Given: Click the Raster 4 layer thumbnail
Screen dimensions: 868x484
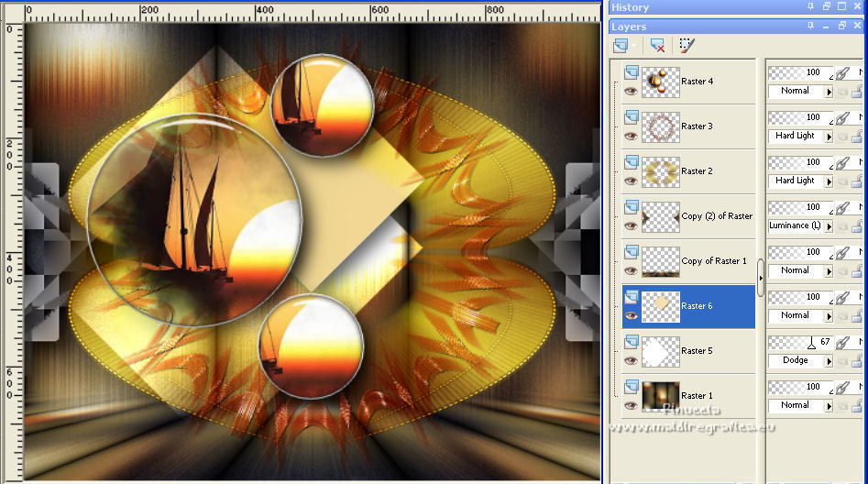Looking at the screenshot, I should (x=661, y=82).
